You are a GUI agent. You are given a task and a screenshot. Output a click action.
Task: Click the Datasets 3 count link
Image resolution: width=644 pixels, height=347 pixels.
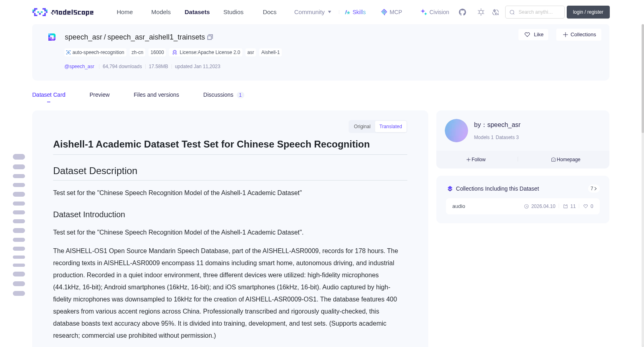click(507, 137)
